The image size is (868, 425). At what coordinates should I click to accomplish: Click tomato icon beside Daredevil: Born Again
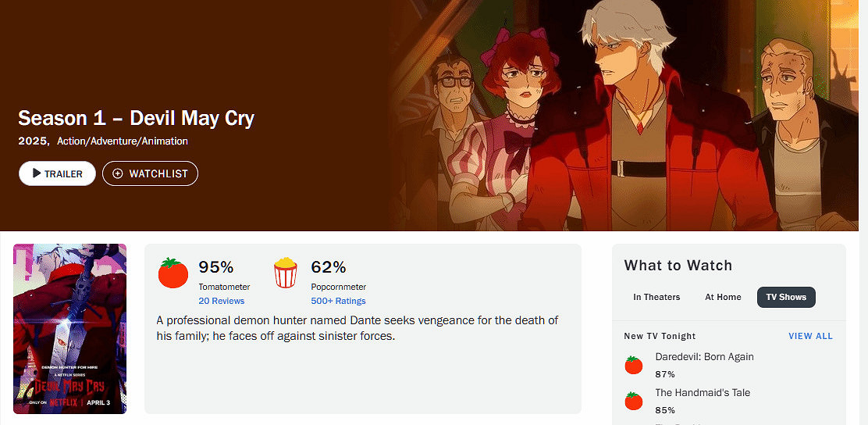[x=633, y=365]
